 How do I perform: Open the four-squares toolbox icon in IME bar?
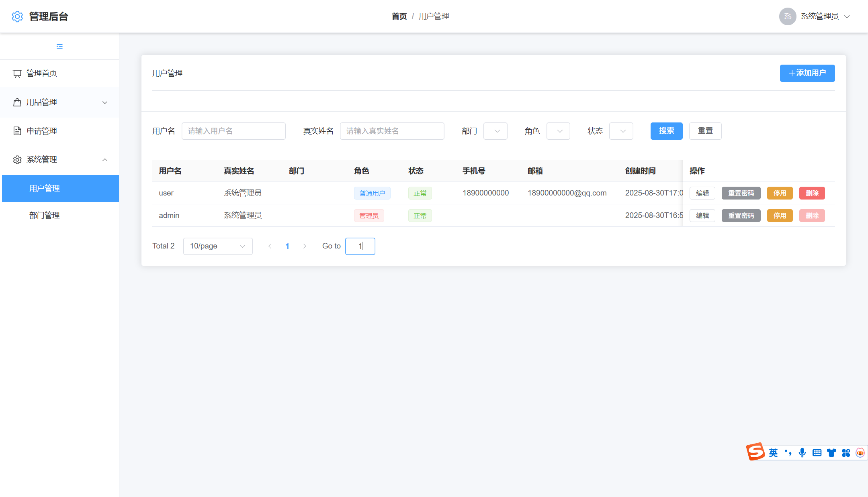[845, 453]
